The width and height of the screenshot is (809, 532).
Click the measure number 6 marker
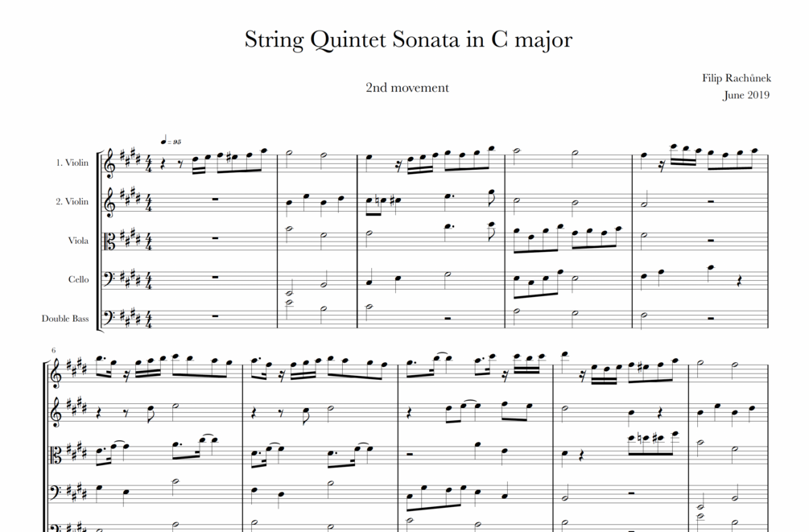click(53, 350)
